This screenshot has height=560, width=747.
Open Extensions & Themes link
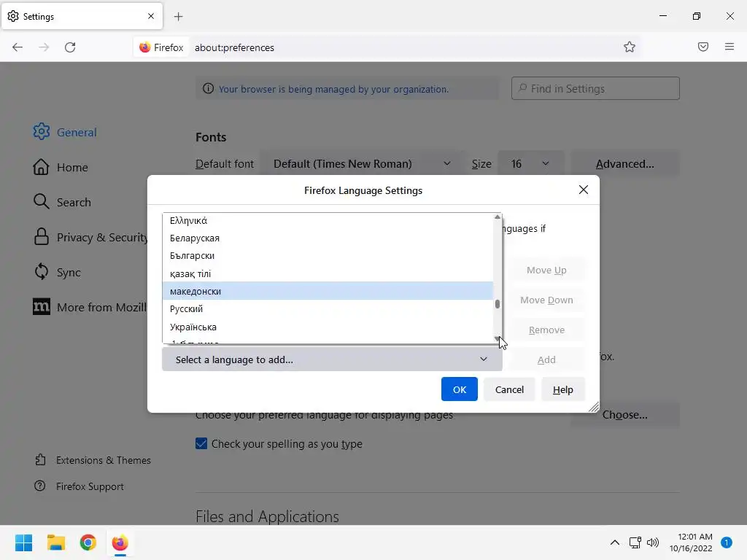(x=93, y=460)
